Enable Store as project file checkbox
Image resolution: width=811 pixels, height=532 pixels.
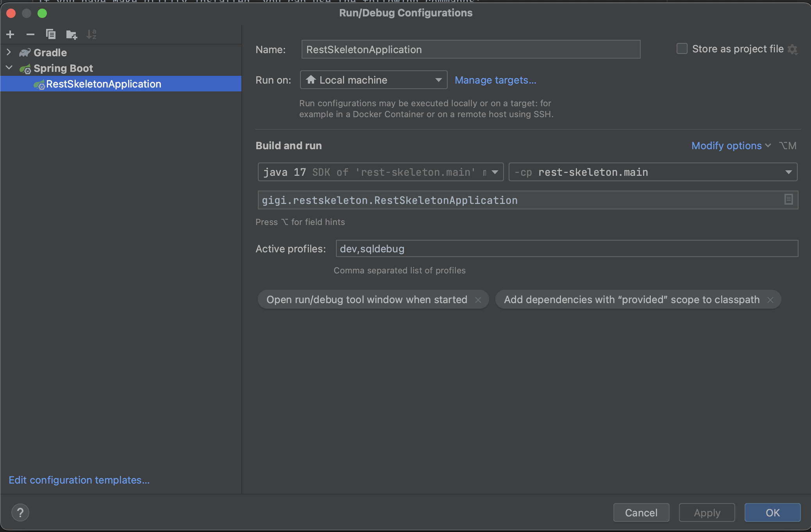pyautogui.click(x=682, y=49)
